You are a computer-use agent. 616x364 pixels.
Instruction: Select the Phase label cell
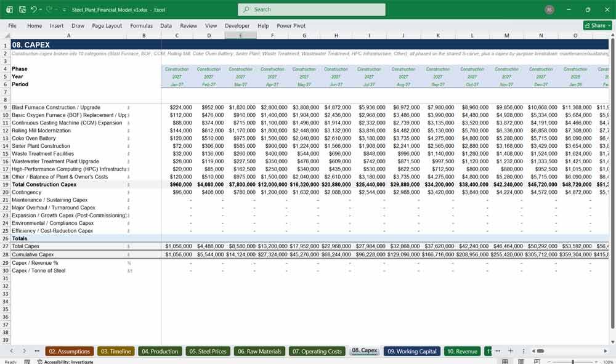click(x=68, y=69)
